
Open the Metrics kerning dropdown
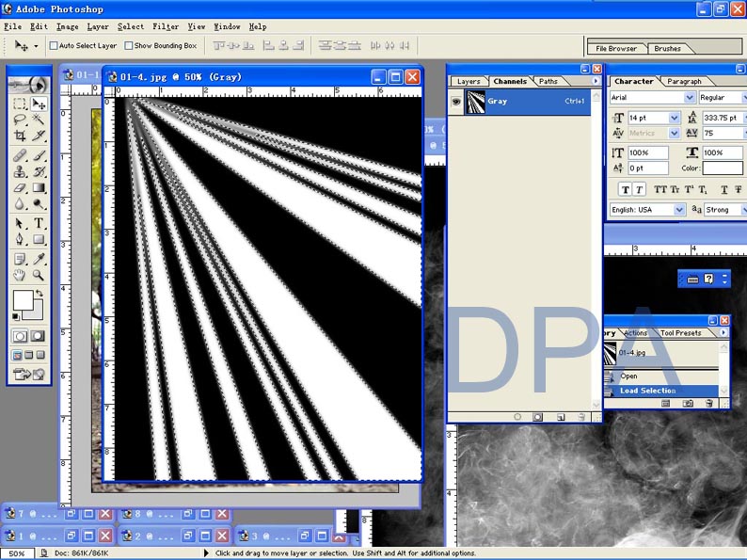point(675,133)
